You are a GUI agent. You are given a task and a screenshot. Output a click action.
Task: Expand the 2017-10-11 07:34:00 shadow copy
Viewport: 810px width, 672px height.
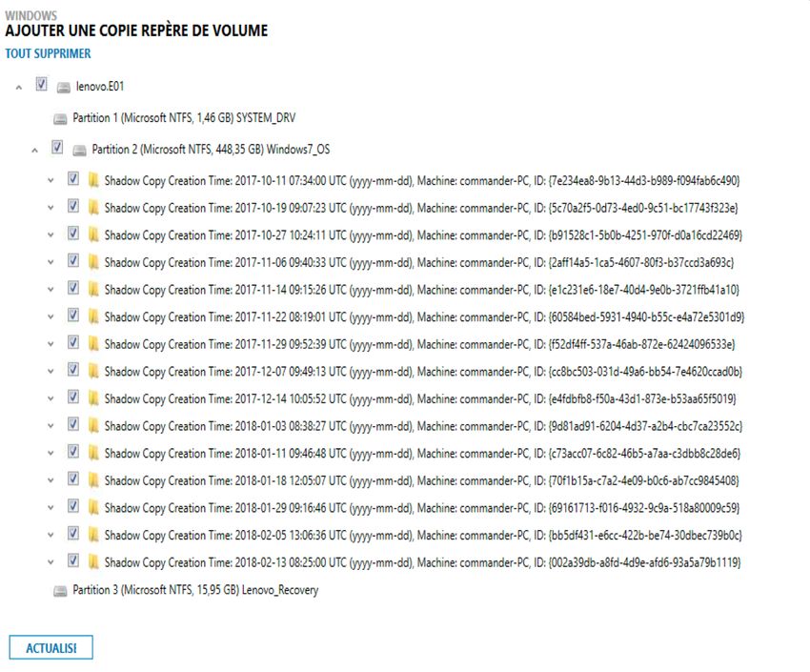click(51, 181)
